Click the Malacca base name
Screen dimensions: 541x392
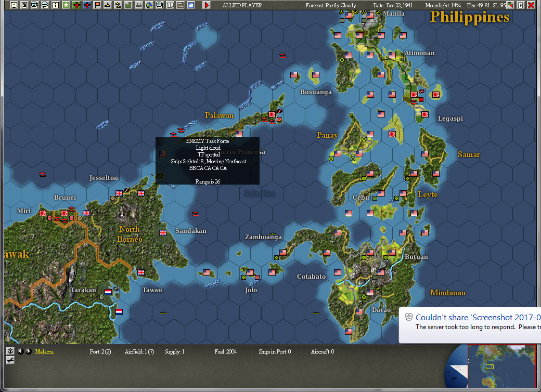(44, 351)
